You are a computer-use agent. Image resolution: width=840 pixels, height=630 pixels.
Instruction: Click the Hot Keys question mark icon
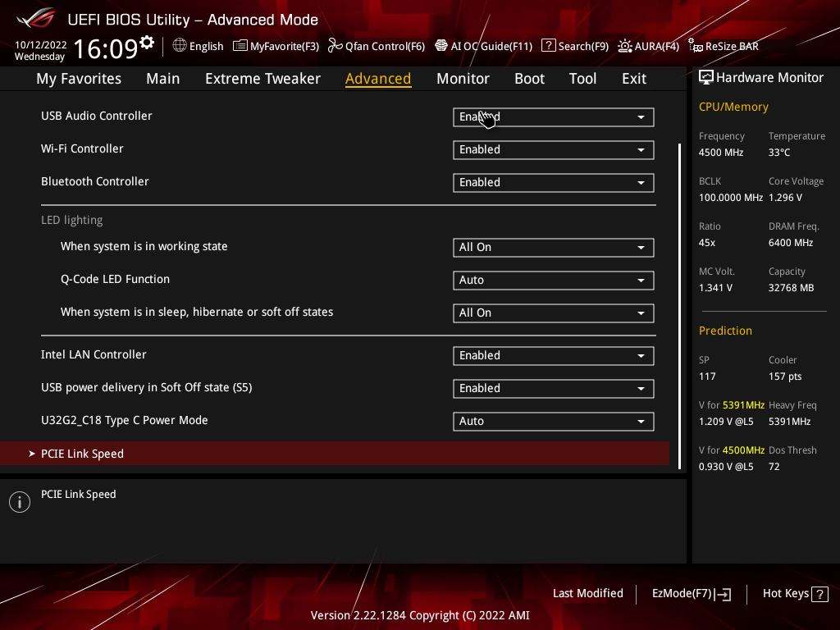(x=819, y=594)
